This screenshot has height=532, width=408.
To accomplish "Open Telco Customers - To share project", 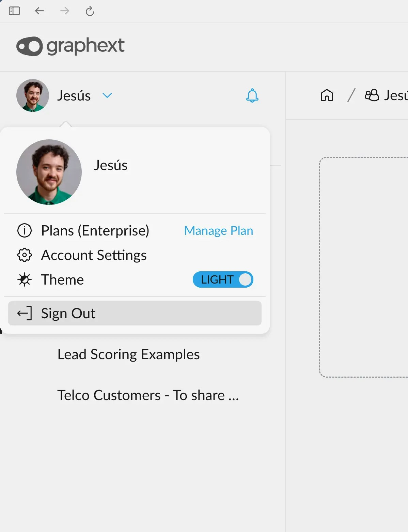I will (148, 395).
